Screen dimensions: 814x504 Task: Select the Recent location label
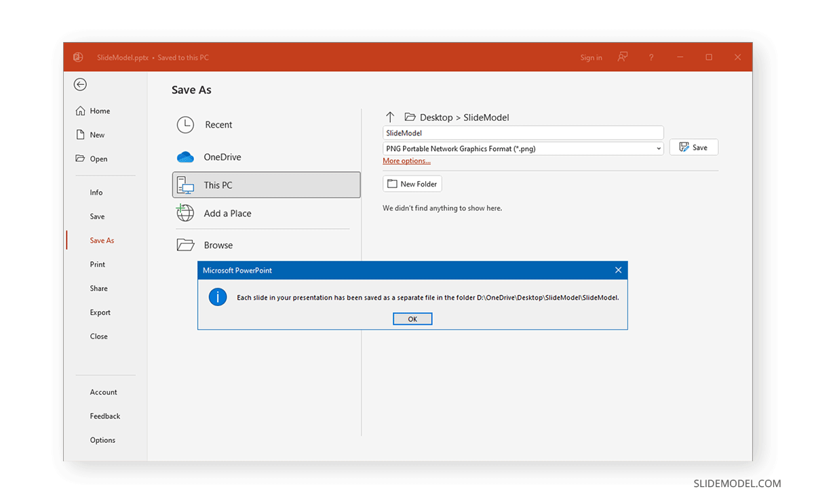tap(218, 125)
